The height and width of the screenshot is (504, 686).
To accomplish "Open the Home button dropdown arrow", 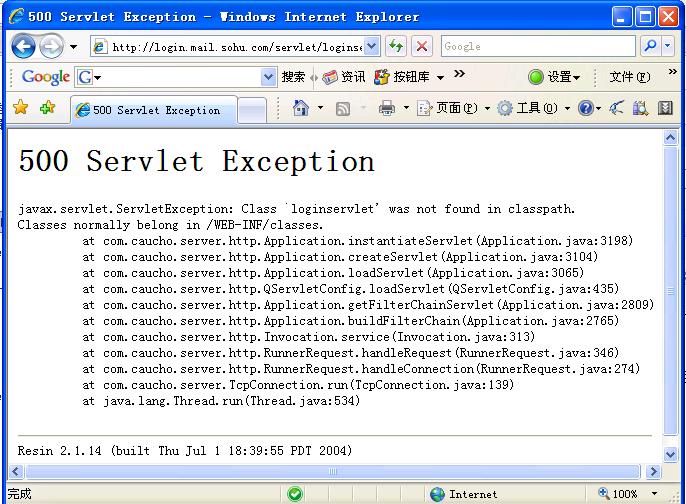I will [321, 108].
